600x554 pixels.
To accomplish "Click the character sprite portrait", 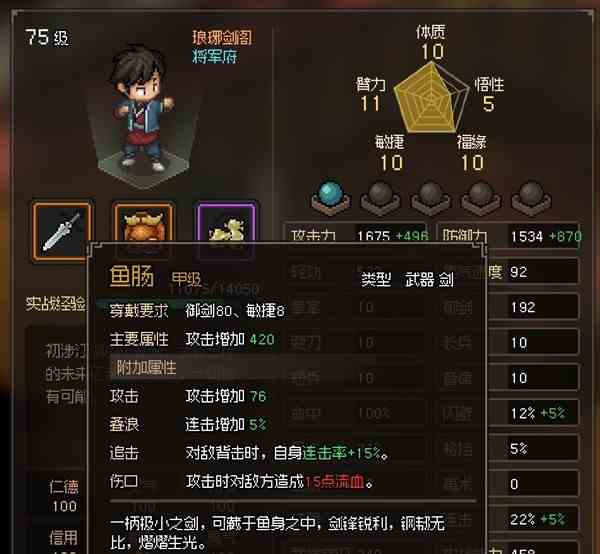I will click(x=142, y=109).
